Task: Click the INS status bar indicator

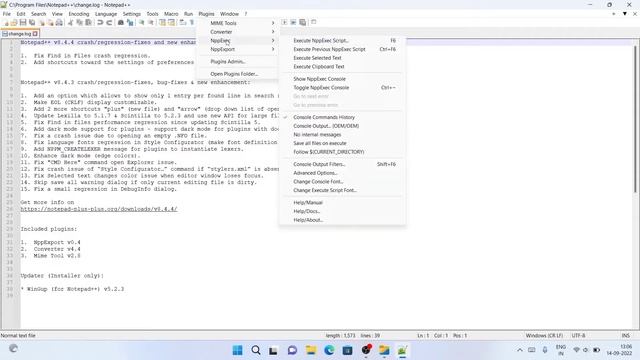Action: (625, 336)
